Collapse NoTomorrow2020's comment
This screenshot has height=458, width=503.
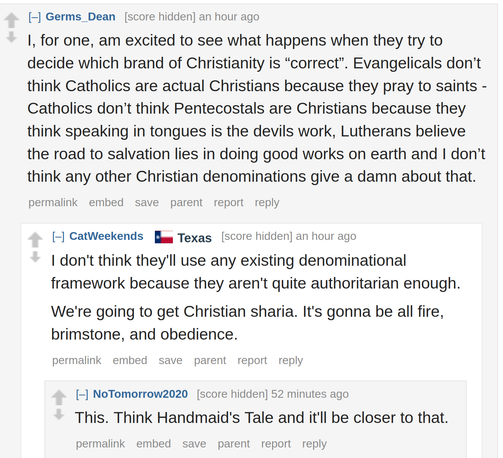82,394
